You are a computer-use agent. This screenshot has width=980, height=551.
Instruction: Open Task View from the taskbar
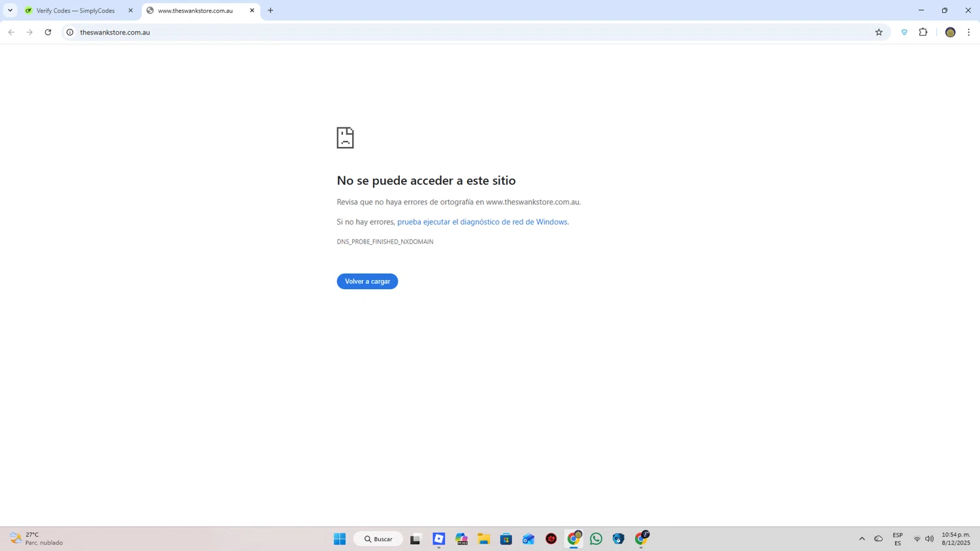coord(416,539)
